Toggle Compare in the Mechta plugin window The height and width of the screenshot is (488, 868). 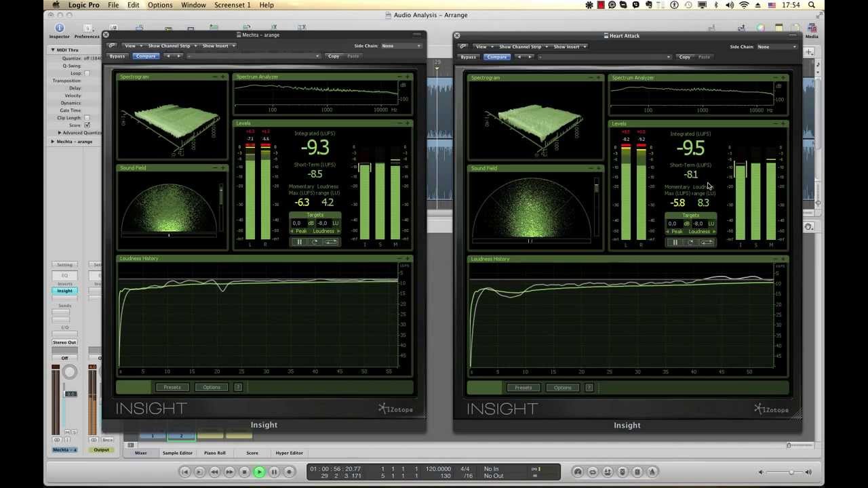[146, 56]
